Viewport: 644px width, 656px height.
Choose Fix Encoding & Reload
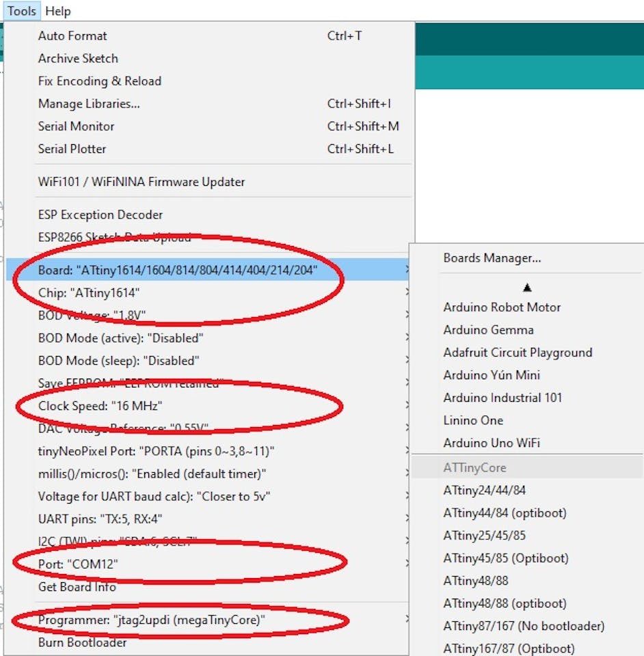208,81
